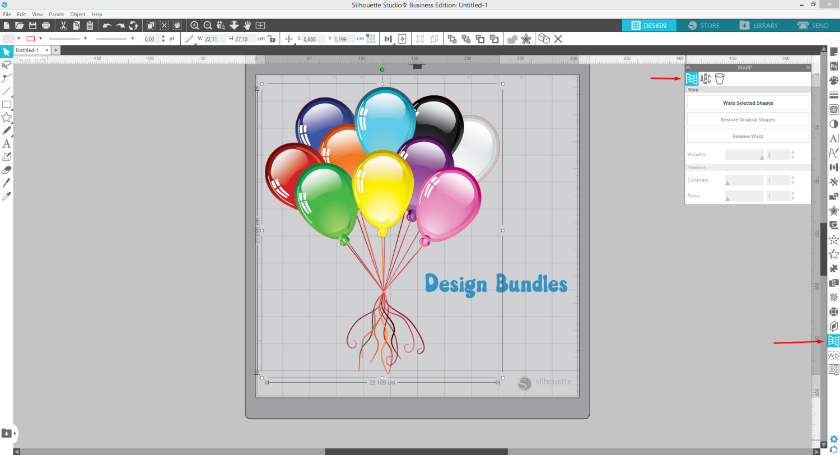Viewport: 840px width, 455px height.
Task: Open the Fill color palette panel icon
Action: (834, 80)
